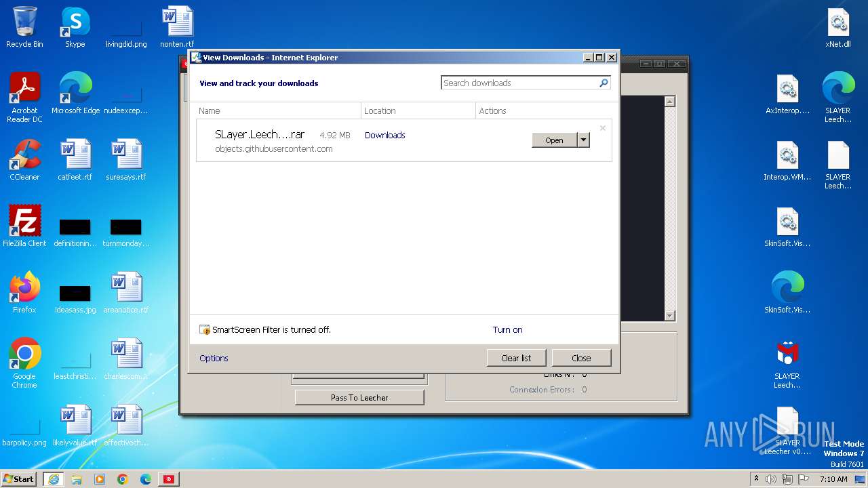Remove the SLayer.Leech download entry with X
Screen dimensions: 868x488
[602, 127]
